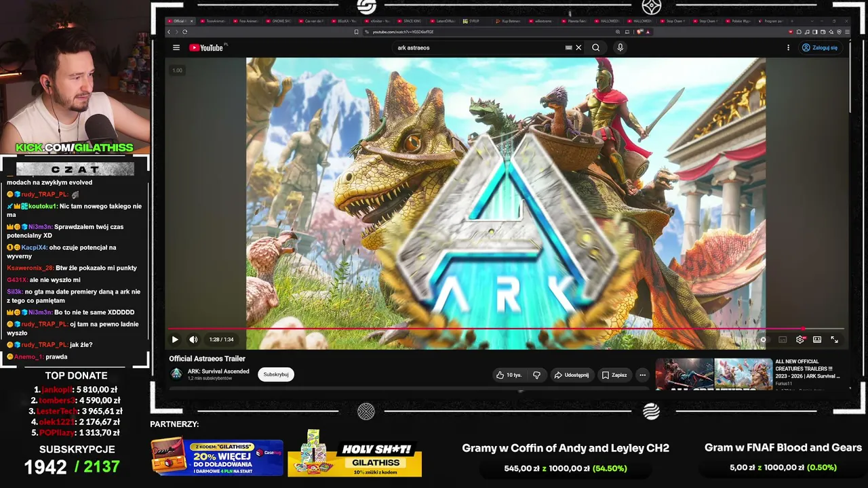Image resolution: width=868 pixels, height=488 pixels.
Task: Go to the YouTube home logo
Action: tap(206, 47)
